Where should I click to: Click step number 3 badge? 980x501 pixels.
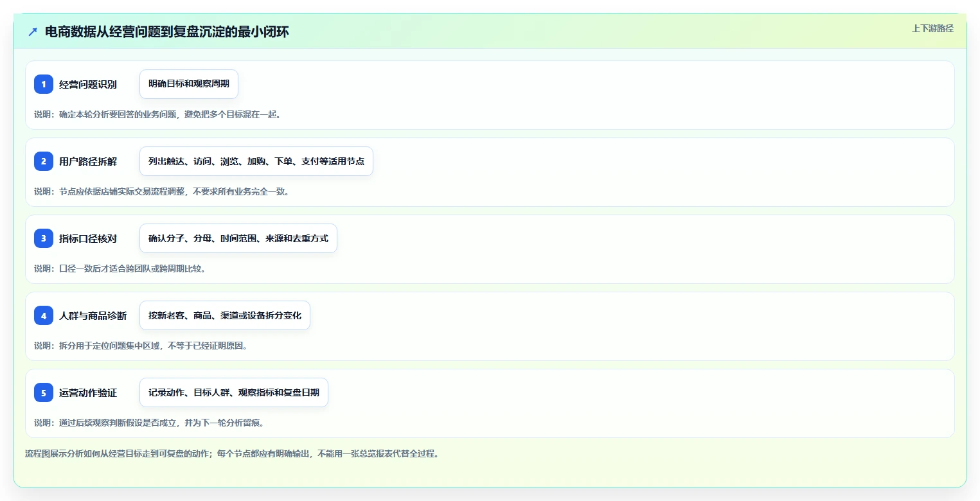click(x=44, y=238)
